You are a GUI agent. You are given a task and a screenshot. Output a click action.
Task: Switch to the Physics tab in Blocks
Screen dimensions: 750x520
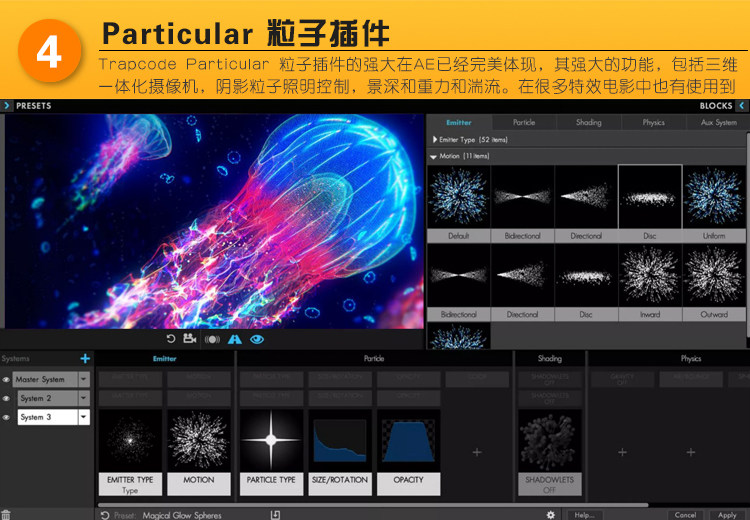pos(653,122)
